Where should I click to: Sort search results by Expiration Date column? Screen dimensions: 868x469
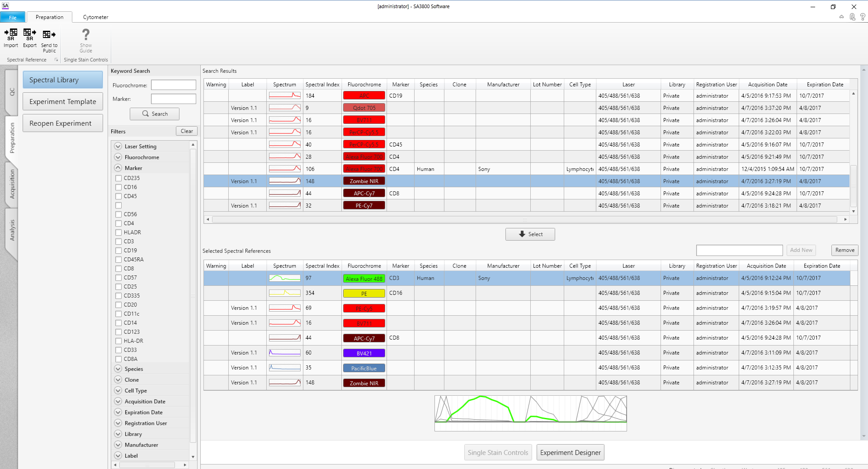(825, 85)
